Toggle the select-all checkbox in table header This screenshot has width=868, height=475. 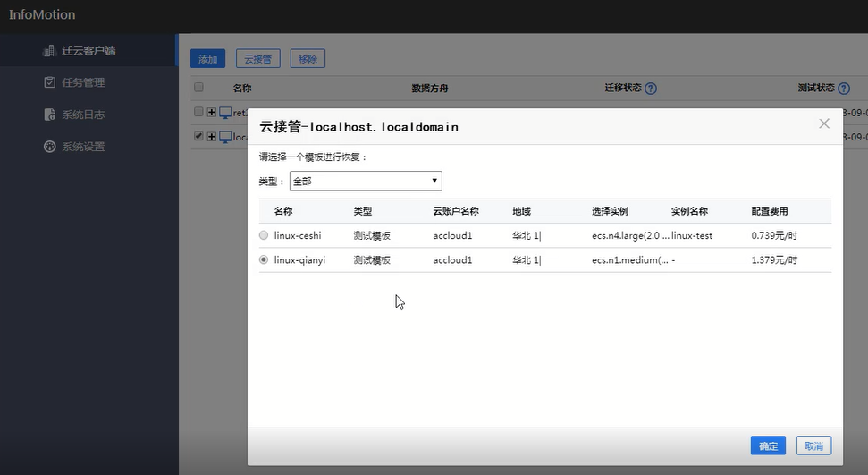tap(198, 87)
